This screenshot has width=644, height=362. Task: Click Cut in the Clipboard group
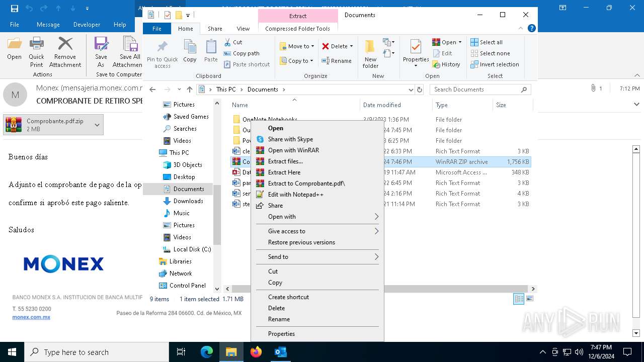[x=233, y=42]
